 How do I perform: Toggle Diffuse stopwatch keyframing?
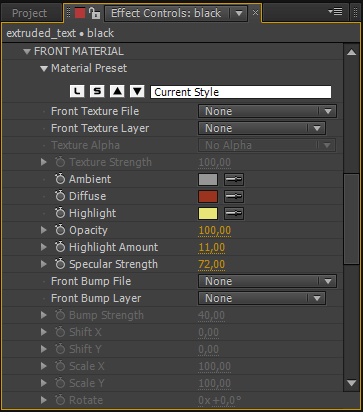(x=60, y=196)
